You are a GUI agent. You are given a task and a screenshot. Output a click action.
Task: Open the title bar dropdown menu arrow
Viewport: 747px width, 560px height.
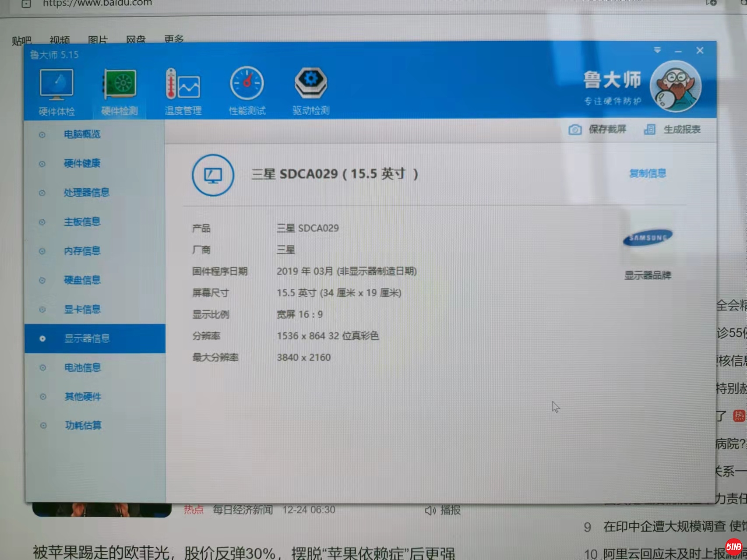tap(657, 50)
